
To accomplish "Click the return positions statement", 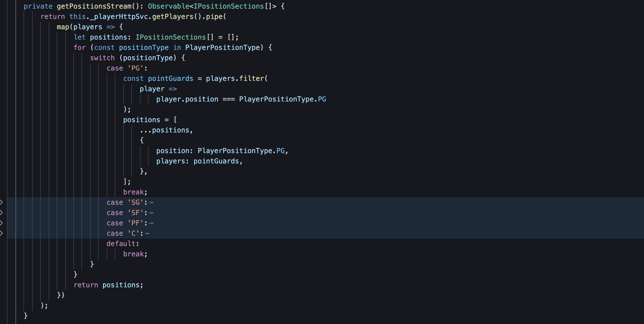I will click(108, 285).
